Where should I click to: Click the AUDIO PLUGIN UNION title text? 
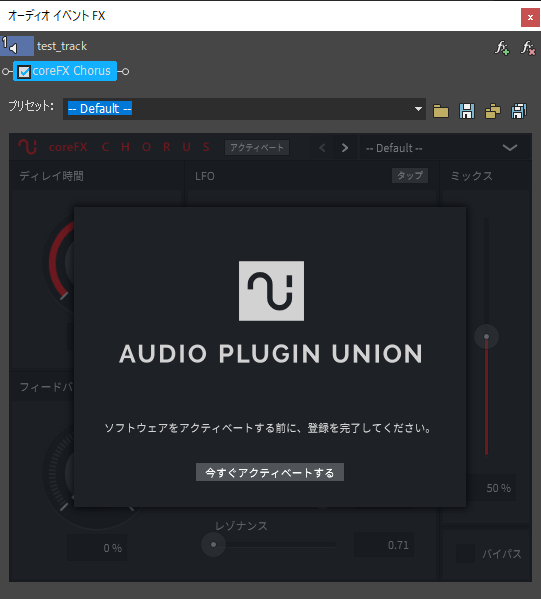pyautogui.click(x=270, y=354)
